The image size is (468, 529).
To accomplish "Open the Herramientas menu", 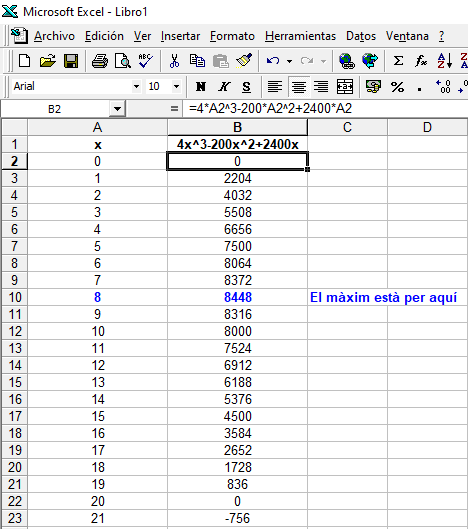I will [x=300, y=36].
